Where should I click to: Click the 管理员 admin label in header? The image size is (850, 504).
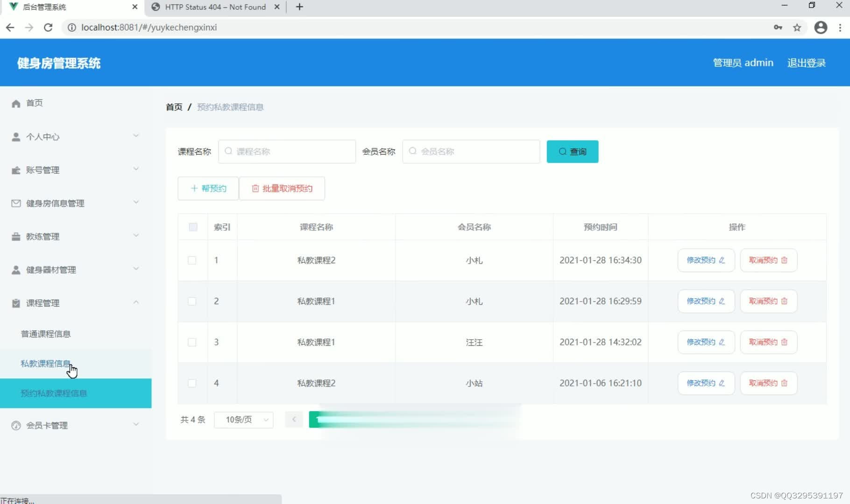coord(743,63)
